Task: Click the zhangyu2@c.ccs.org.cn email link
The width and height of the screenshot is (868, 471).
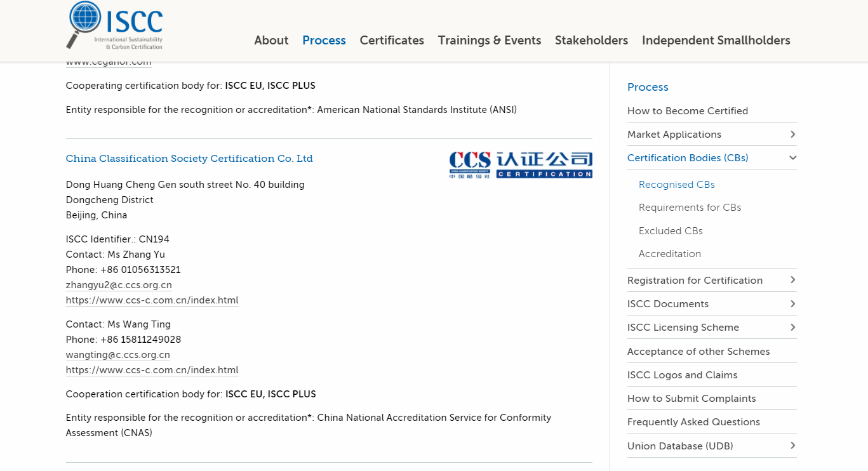Action: [x=119, y=285]
